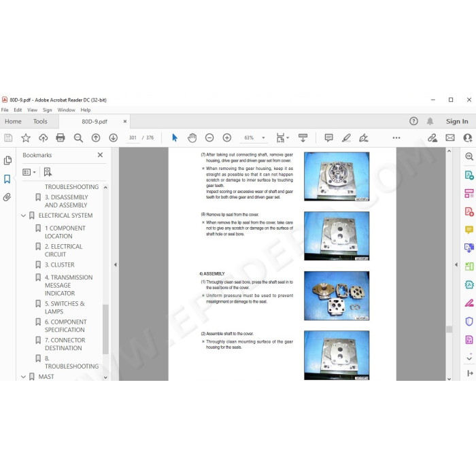476x476 pixels.
Task: Select the Highlight text pen tool
Action: (346, 138)
